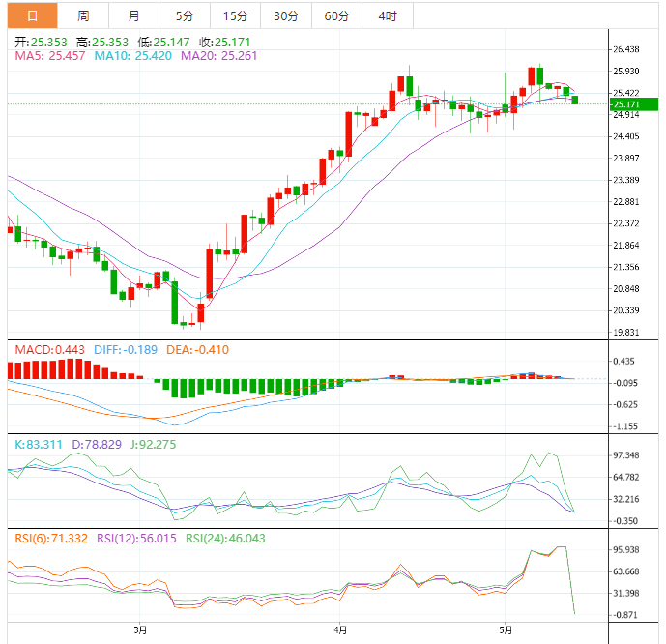This screenshot has height=644, width=666.
Task: Click the 5月 date marker on time axis
Action: 506,630
